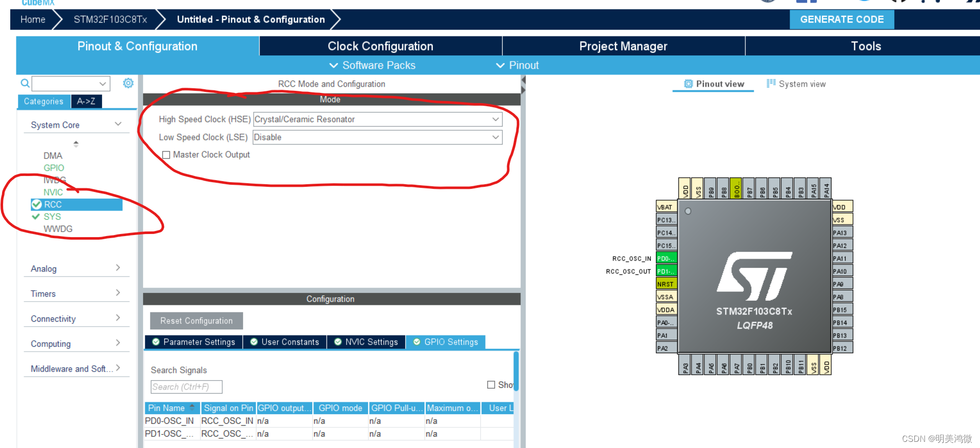The image size is (980, 448).
Task: Open the NVIC Settings tab
Action: [x=366, y=342]
